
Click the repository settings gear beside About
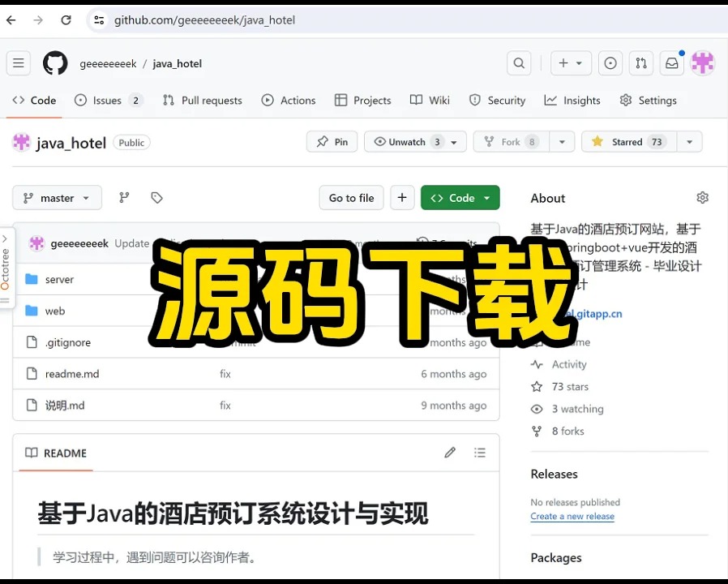click(x=702, y=198)
